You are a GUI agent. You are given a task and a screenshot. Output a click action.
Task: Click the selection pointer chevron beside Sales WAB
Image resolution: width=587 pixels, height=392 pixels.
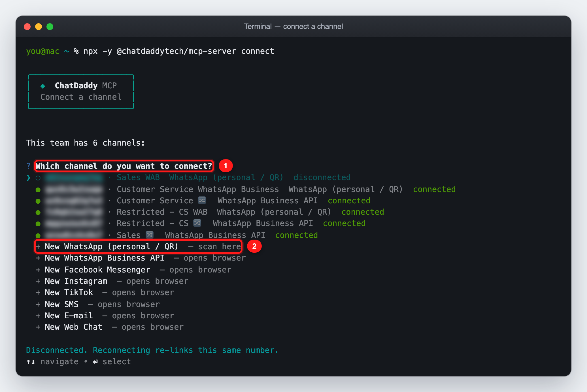point(28,178)
